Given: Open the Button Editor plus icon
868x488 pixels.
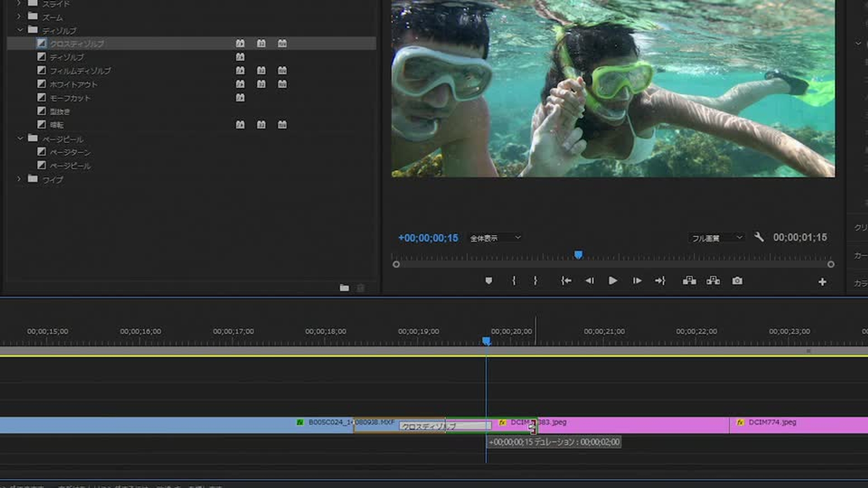Looking at the screenshot, I should [x=822, y=282].
